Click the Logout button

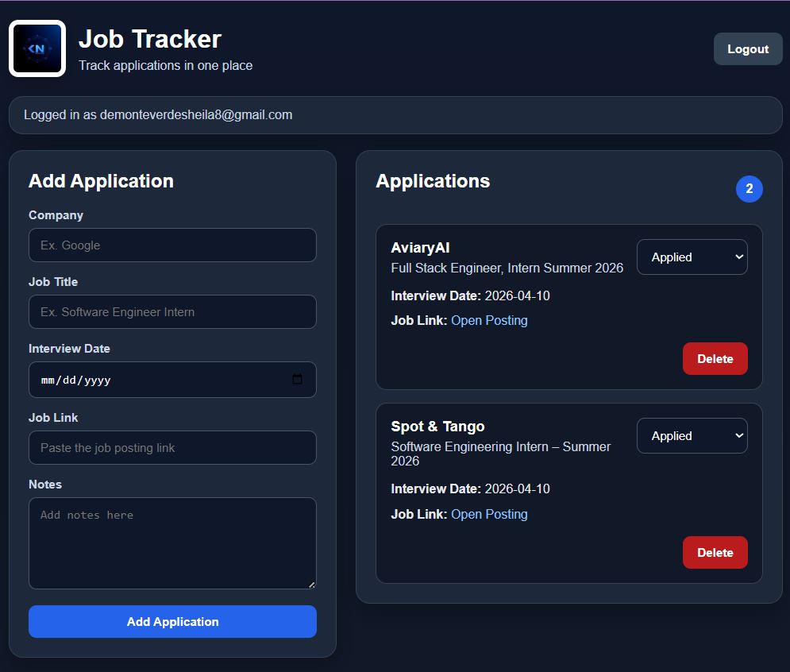tap(748, 49)
